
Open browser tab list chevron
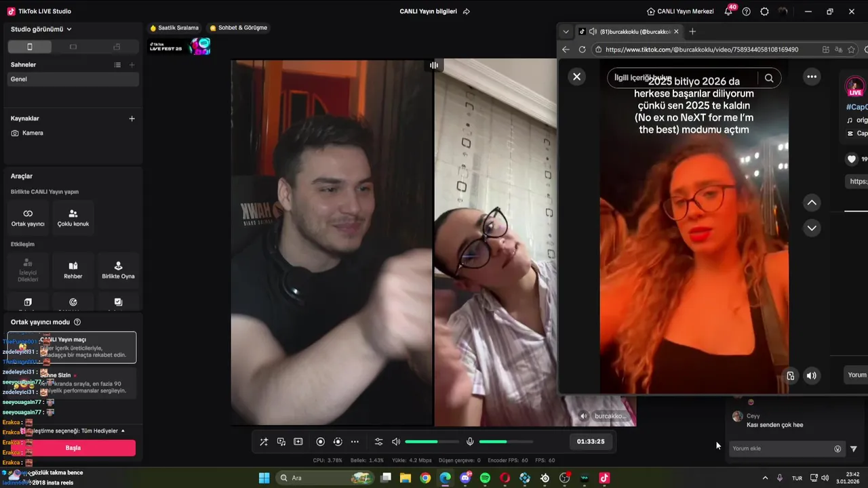(566, 32)
